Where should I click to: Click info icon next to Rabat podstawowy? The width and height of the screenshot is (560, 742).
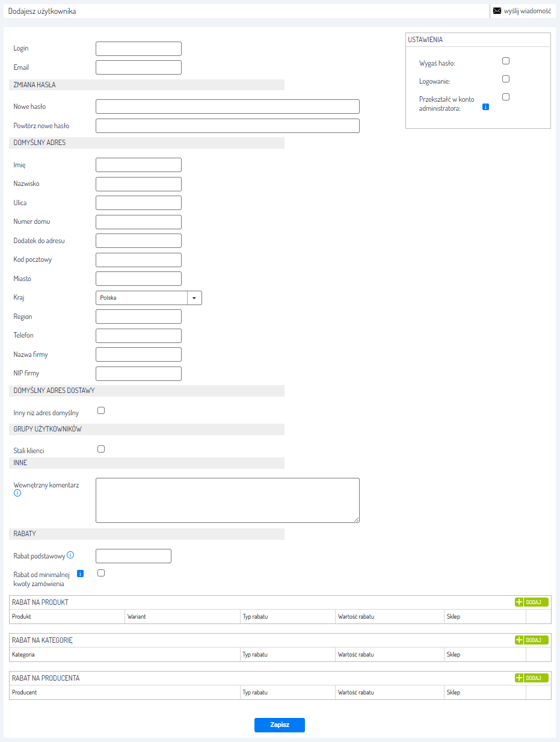point(70,555)
